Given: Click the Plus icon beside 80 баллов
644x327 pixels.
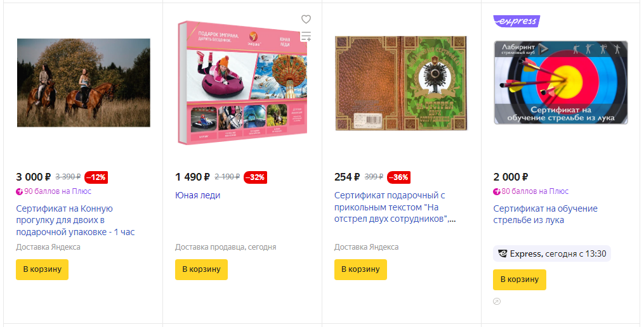Looking at the screenshot, I should (497, 191).
